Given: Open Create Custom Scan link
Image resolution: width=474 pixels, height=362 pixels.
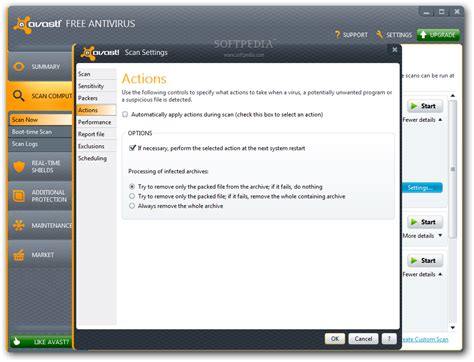Looking at the screenshot, I should pos(425,339).
